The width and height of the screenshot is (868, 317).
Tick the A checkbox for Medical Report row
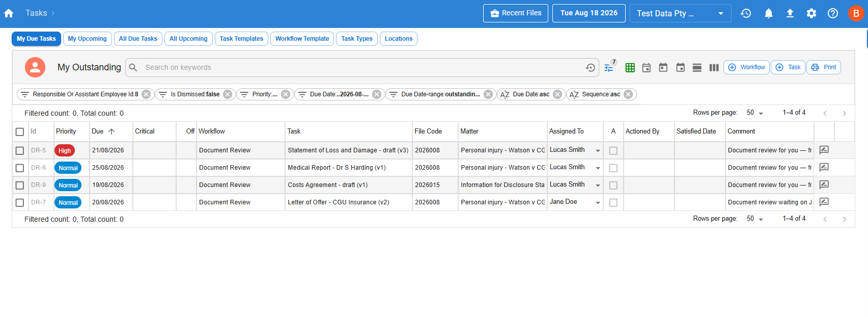point(613,168)
